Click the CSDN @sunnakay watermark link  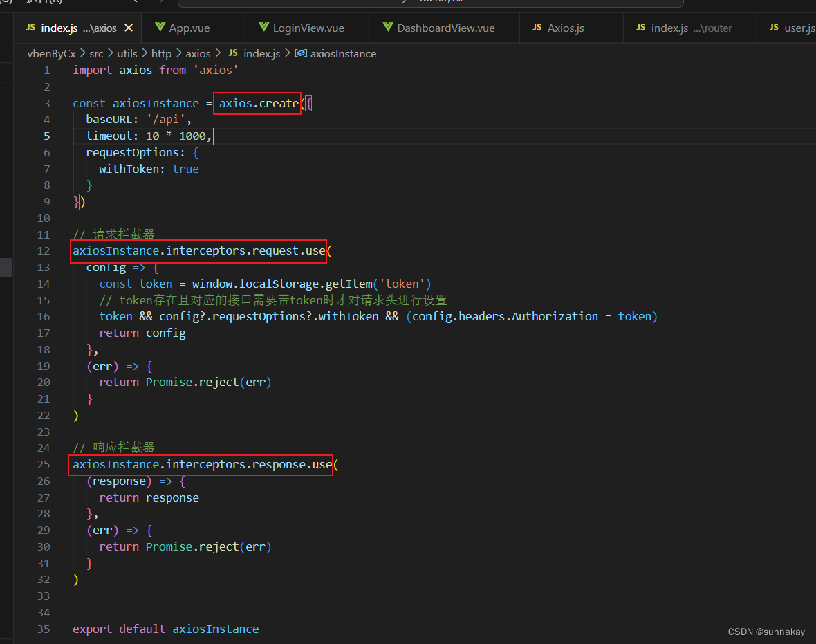(x=766, y=632)
